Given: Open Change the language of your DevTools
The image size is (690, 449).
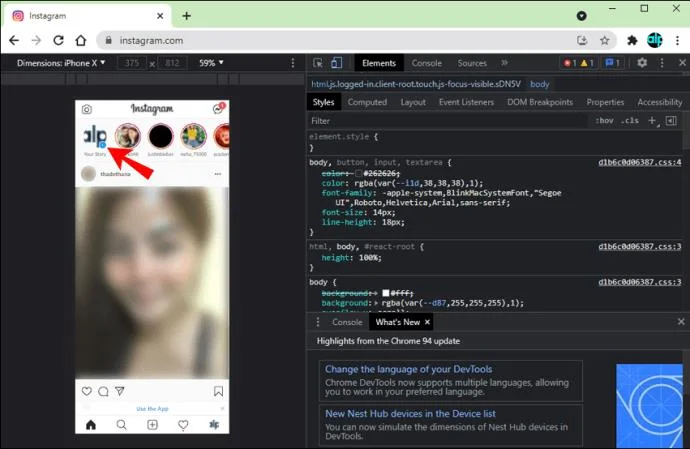Looking at the screenshot, I should click(409, 369).
